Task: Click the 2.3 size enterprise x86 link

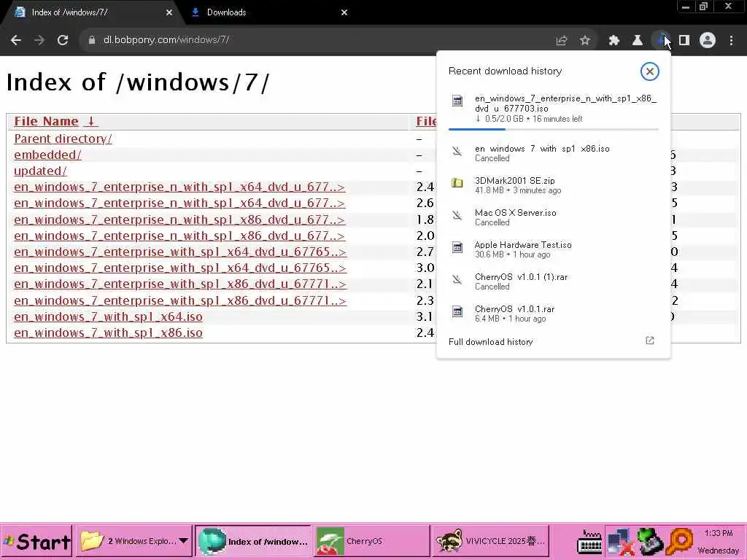Action: click(180, 301)
